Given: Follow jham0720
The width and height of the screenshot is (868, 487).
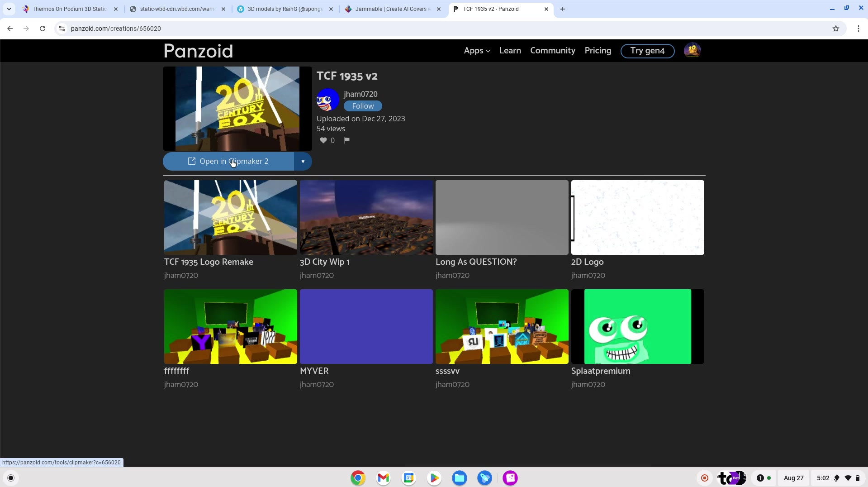Looking at the screenshot, I should coord(363,106).
